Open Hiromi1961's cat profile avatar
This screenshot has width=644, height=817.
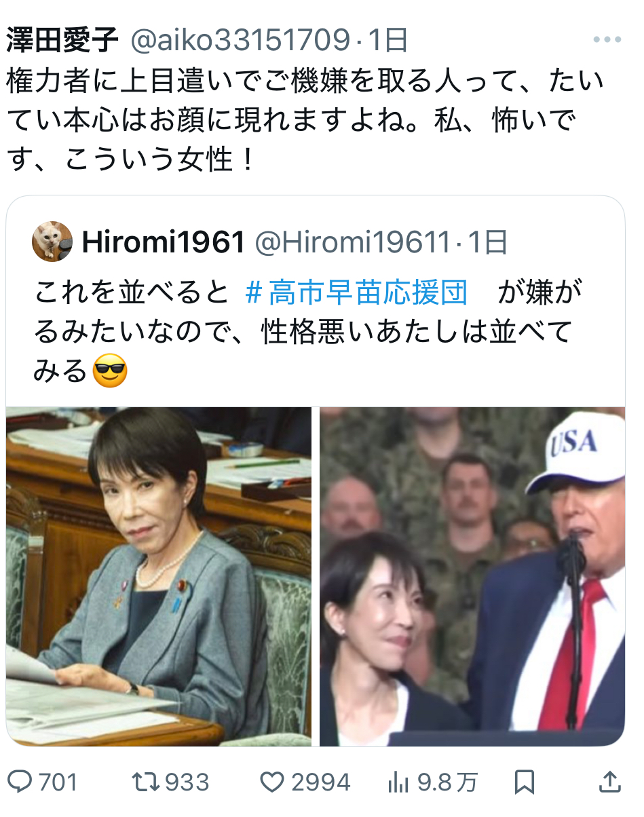point(52,242)
